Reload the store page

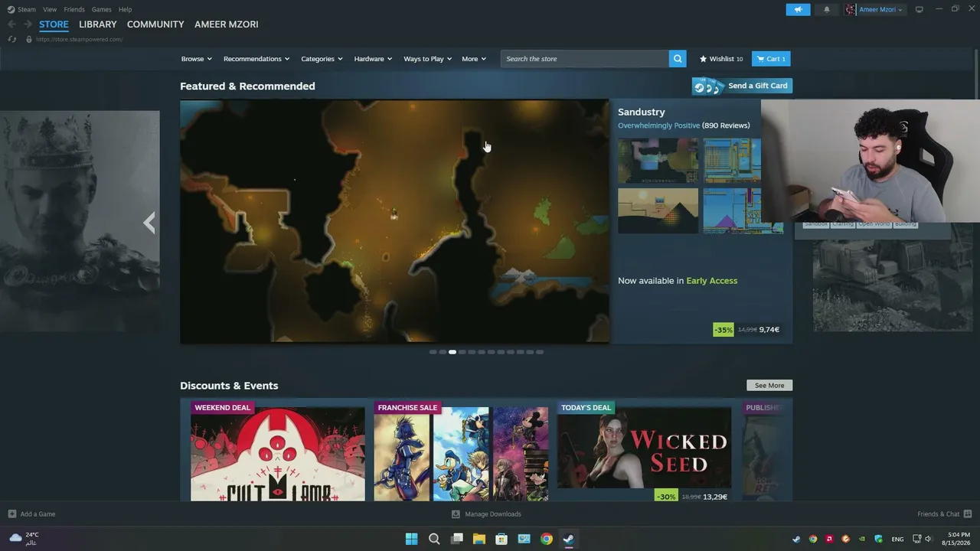11,39
